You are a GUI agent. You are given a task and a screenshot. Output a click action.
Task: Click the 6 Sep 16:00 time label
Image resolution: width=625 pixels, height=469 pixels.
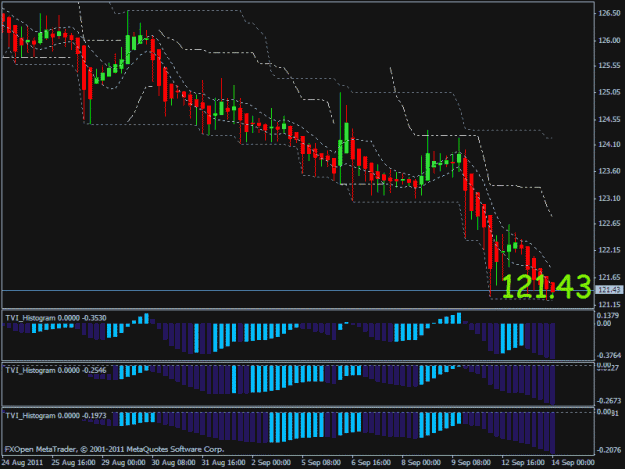[x=371, y=462]
